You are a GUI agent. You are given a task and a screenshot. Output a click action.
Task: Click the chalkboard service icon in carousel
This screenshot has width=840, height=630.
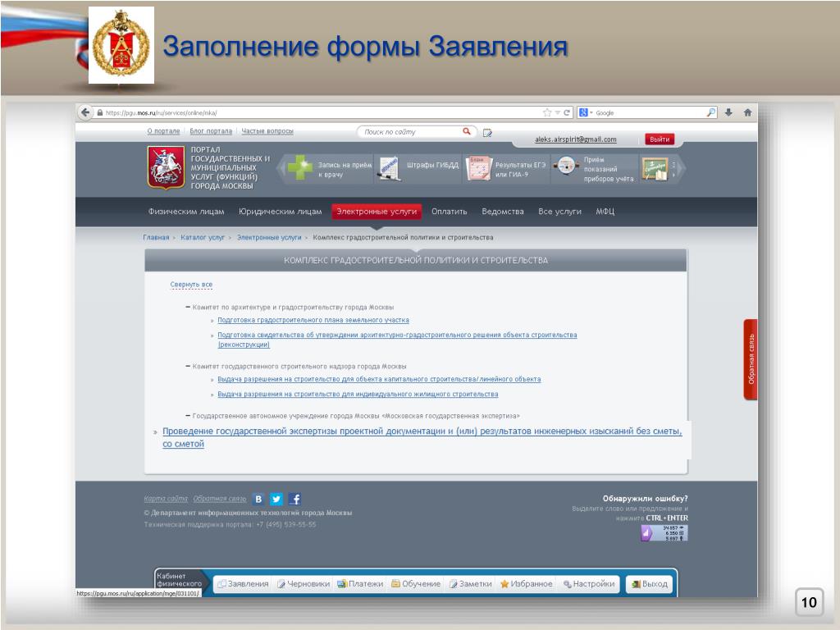pos(655,168)
